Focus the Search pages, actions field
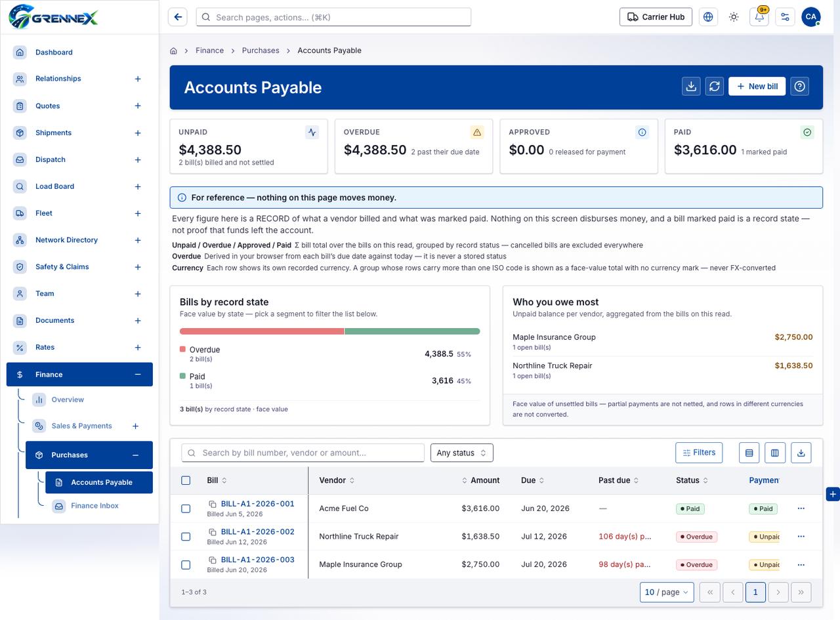 pos(333,17)
